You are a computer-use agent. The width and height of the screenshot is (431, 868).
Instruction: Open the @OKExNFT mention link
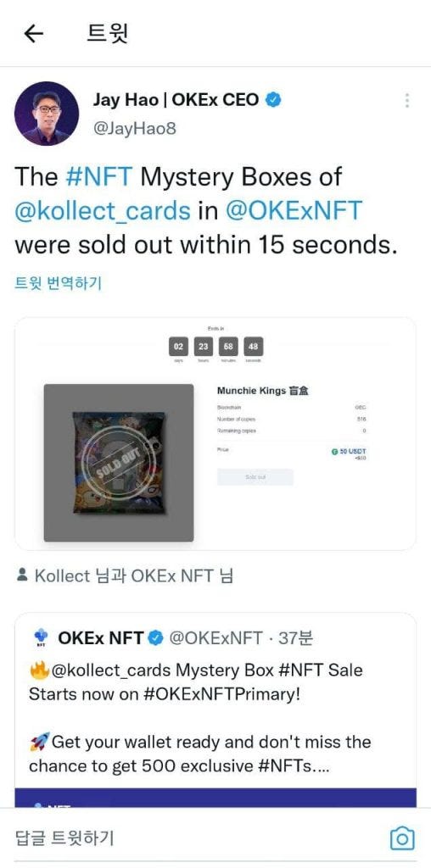293,211
